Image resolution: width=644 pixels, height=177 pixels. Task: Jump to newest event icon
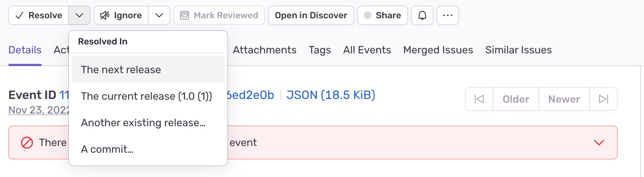604,99
